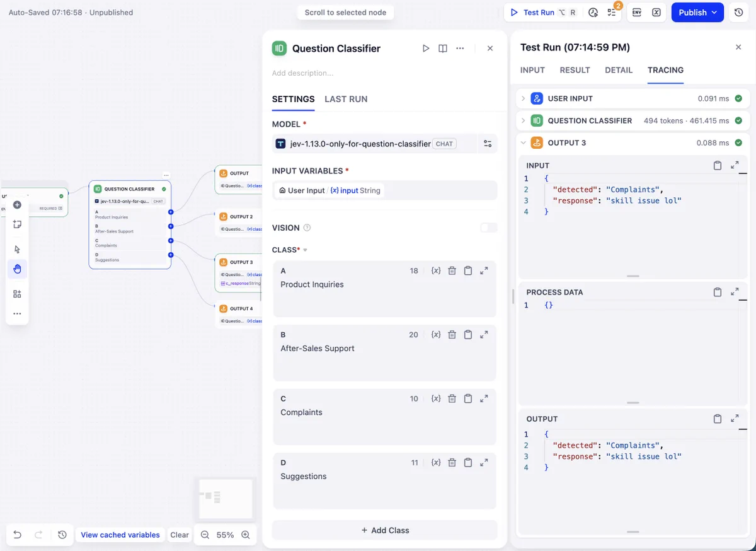Image resolution: width=756 pixels, height=551 pixels.
Task: Open the RESULT tab in Test Run
Action: (575, 70)
